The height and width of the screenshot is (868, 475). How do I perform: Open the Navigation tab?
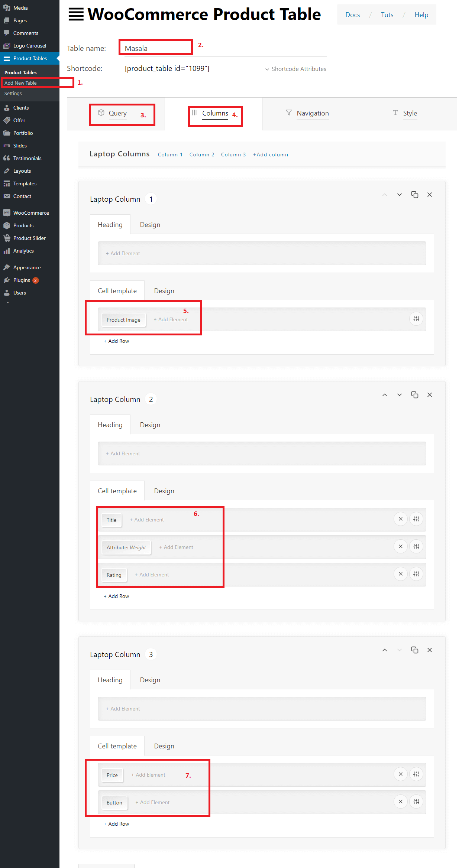311,114
